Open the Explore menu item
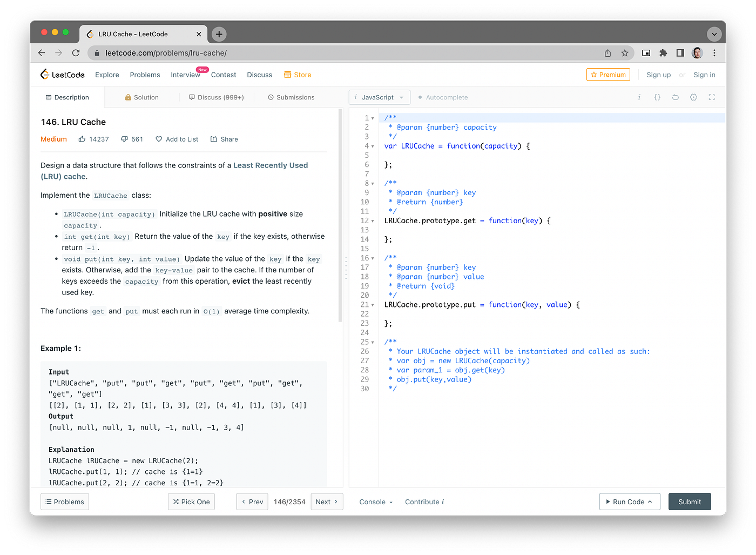 [107, 75]
